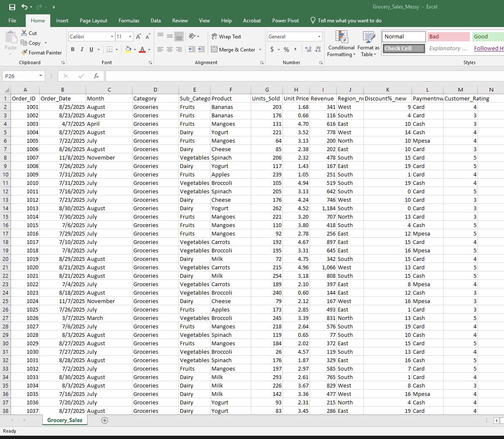Open the General number format dropdown
The image size is (504, 439).
tap(319, 37)
